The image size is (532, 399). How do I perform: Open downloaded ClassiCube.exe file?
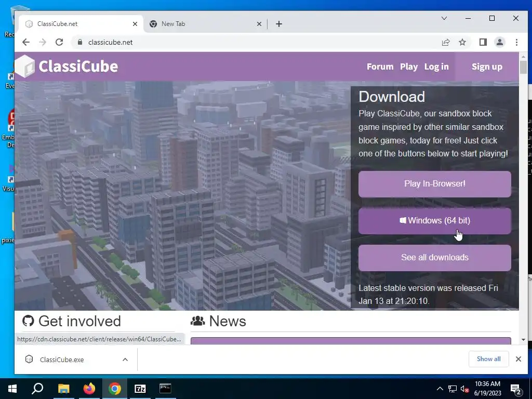(x=62, y=360)
